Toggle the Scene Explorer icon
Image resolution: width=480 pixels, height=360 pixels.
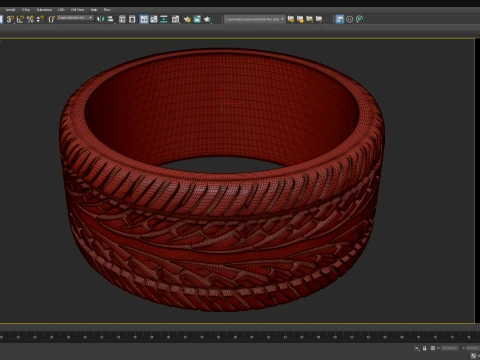(122, 19)
